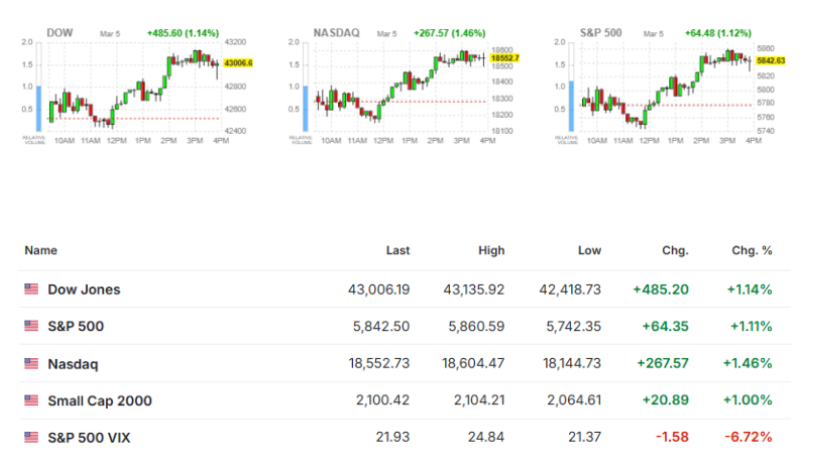
Task: Select Small Cap 2000 high value 2,104.21
Action: pos(479,400)
